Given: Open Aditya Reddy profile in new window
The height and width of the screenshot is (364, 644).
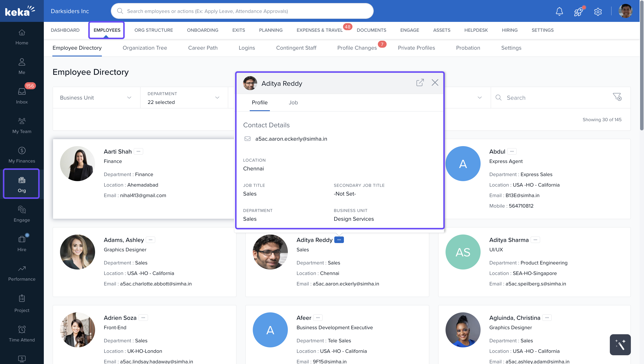Looking at the screenshot, I should tap(420, 82).
